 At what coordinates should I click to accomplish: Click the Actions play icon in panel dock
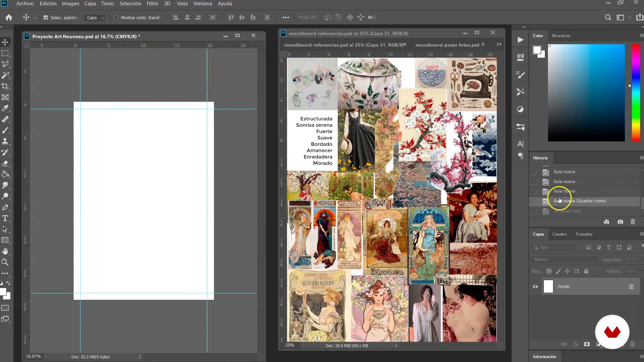520,40
